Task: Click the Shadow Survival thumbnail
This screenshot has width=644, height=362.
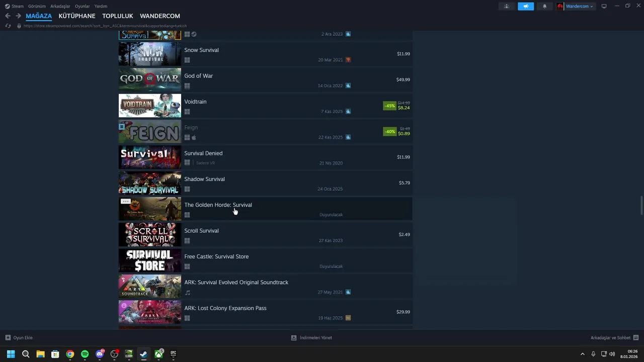Action: pos(150,183)
